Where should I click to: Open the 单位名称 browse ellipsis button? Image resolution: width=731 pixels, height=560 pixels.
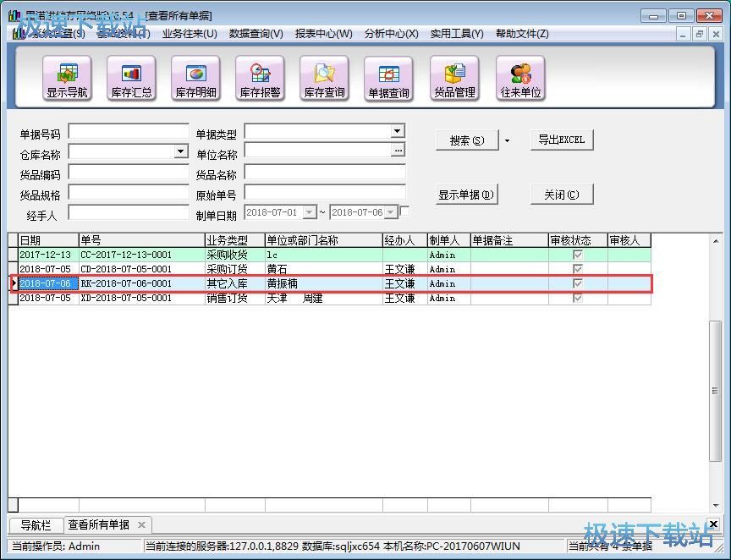coord(398,150)
